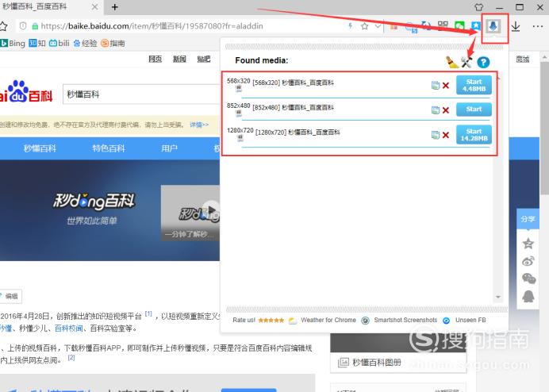Image resolution: width=549 pixels, height=392 pixels.
Task: Open the 经验 bookmark
Action: pos(85,43)
